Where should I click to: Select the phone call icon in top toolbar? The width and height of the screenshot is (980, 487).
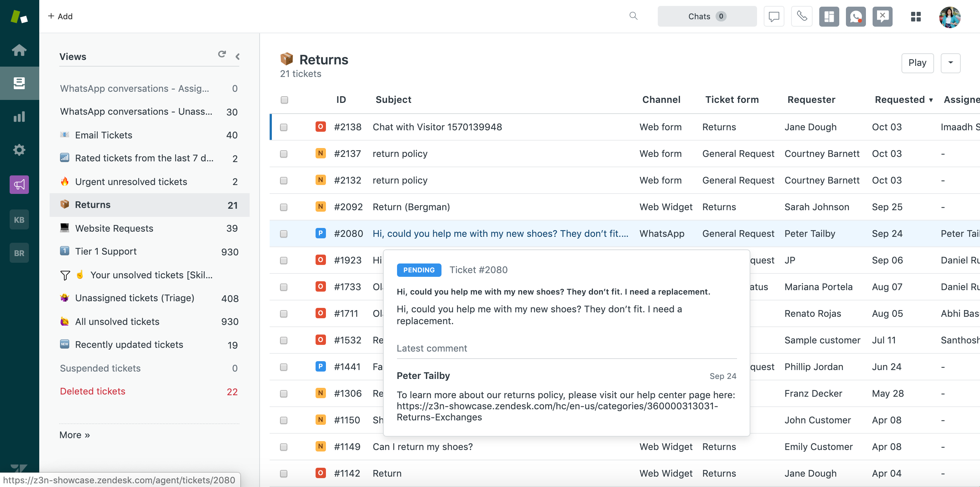click(803, 16)
